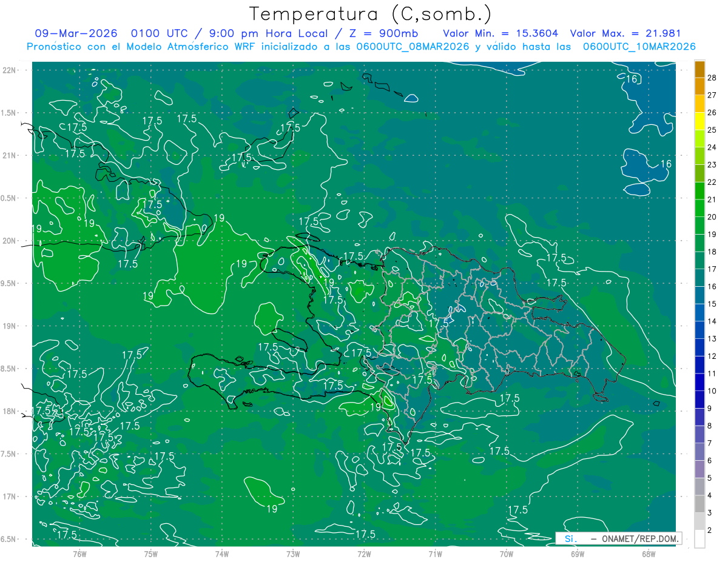Screen dimensions: 728x562
Task: Click the blue 'Si.' text in credit box
Action: pos(571,538)
